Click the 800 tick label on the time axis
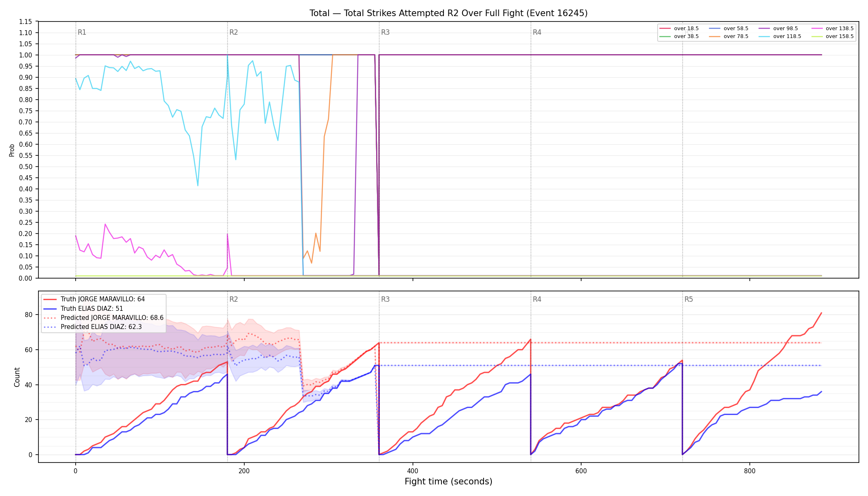Screen dimensions: 868x496 (750, 471)
